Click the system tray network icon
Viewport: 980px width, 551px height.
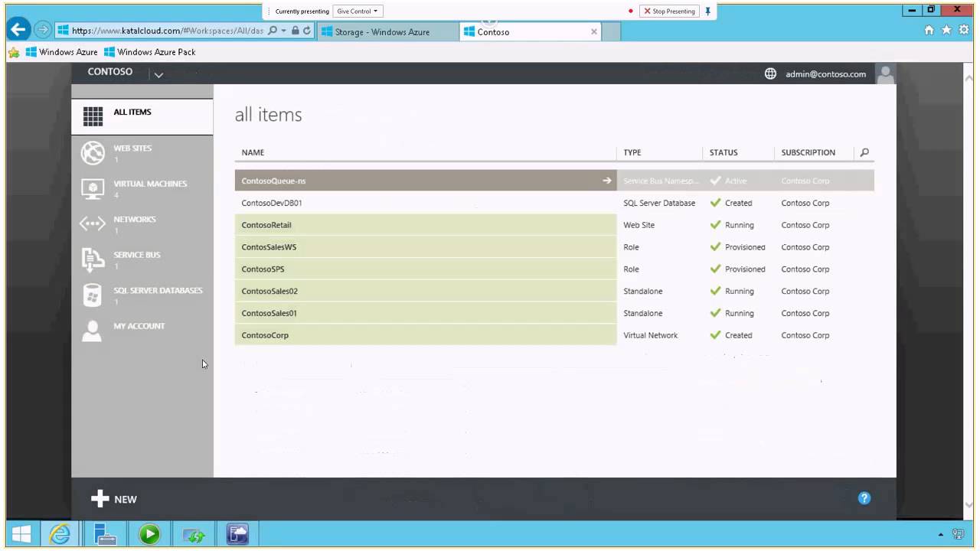click(x=959, y=534)
